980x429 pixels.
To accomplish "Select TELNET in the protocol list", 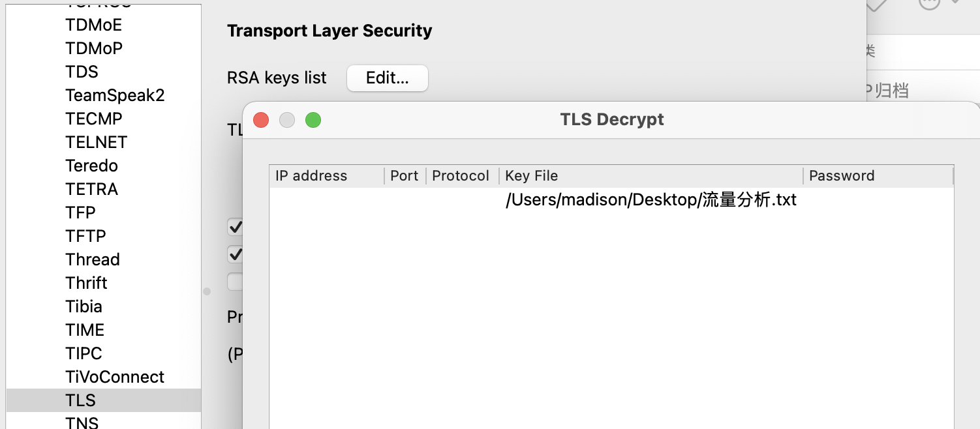I will [x=97, y=142].
